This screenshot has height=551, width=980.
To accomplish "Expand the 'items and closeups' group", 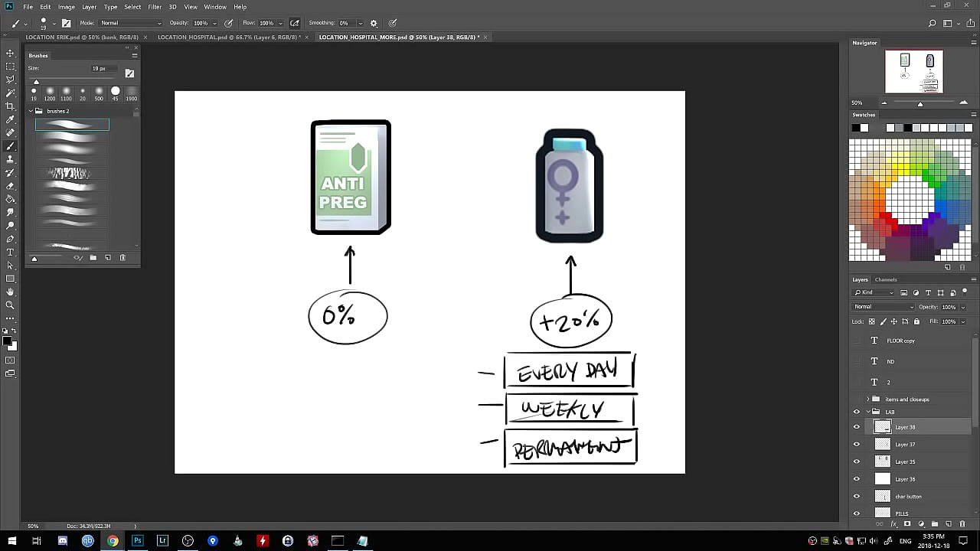I will (x=868, y=399).
